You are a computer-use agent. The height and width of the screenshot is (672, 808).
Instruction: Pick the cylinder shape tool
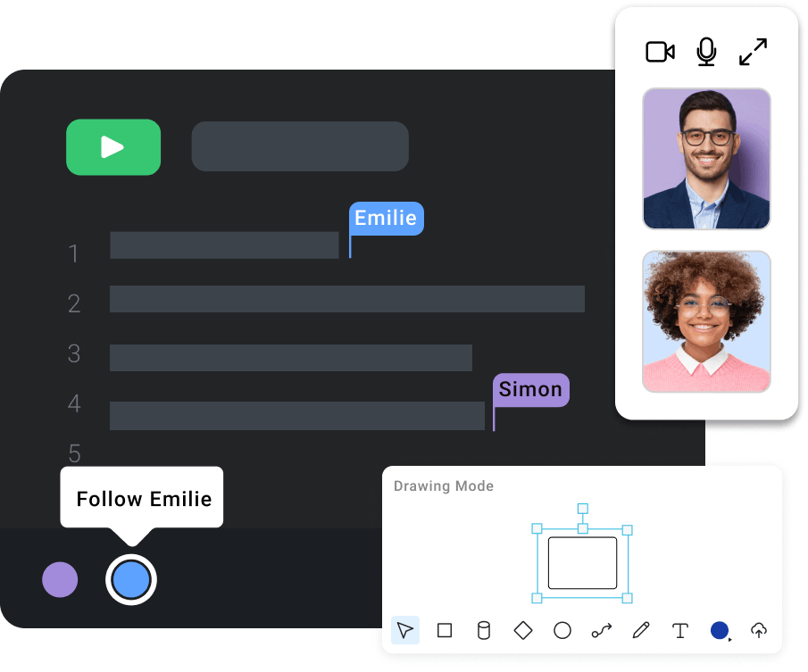(x=484, y=631)
